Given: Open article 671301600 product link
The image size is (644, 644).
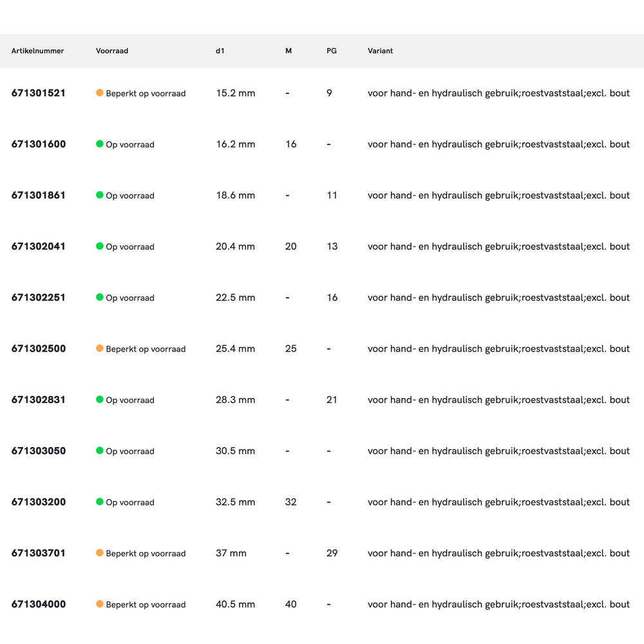Looking at the screenshot, I should 39,144.
